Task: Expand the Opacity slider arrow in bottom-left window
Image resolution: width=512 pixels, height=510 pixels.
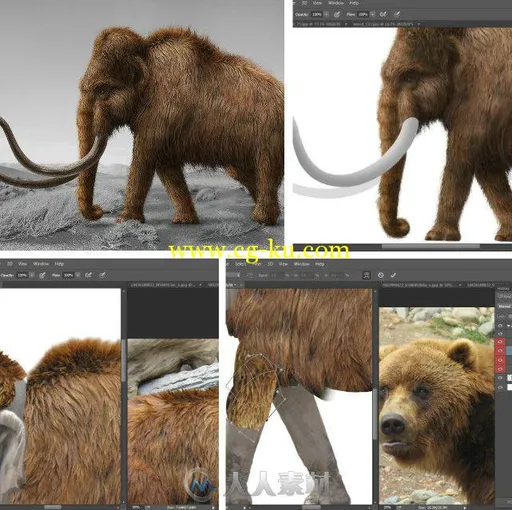Action: (32, 275)
